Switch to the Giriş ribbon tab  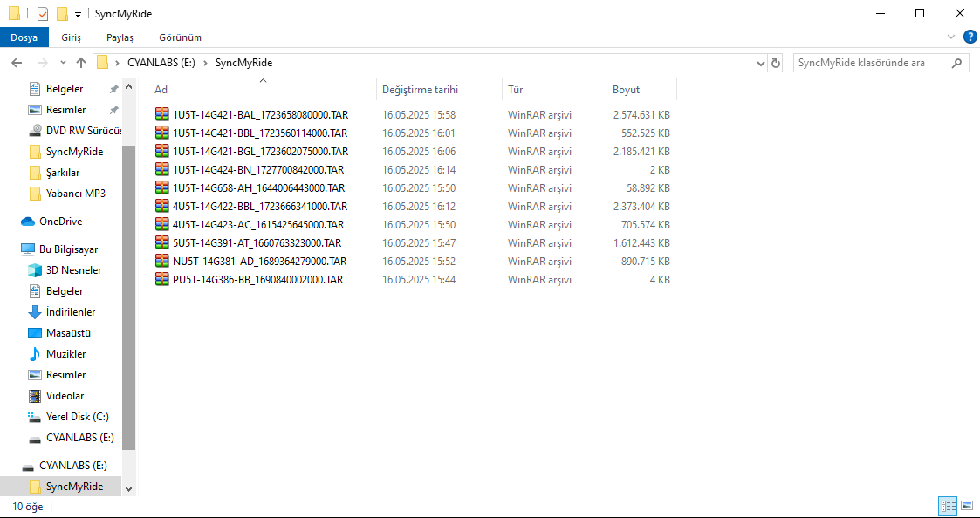(x=72, y=37)
